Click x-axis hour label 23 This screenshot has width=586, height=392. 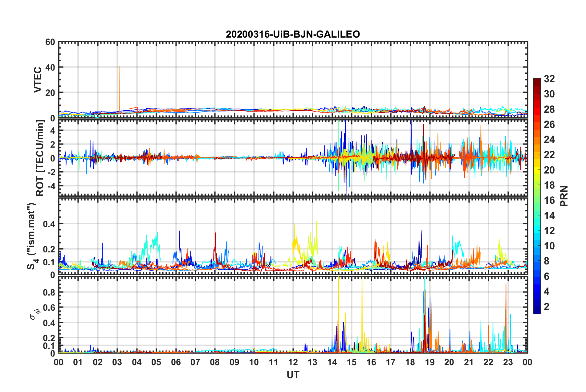pyautogui.click(x=508, y=362)
